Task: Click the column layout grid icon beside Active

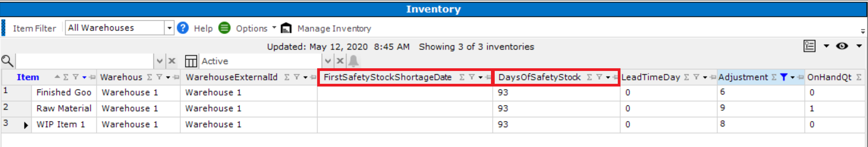Action: pos(191,61)
